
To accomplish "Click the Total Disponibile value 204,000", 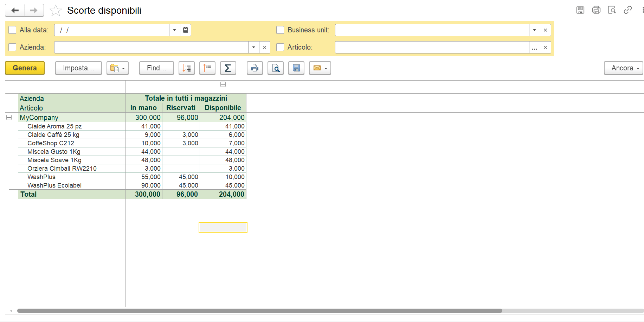I will pyautogui.click(x=231, y=194).
